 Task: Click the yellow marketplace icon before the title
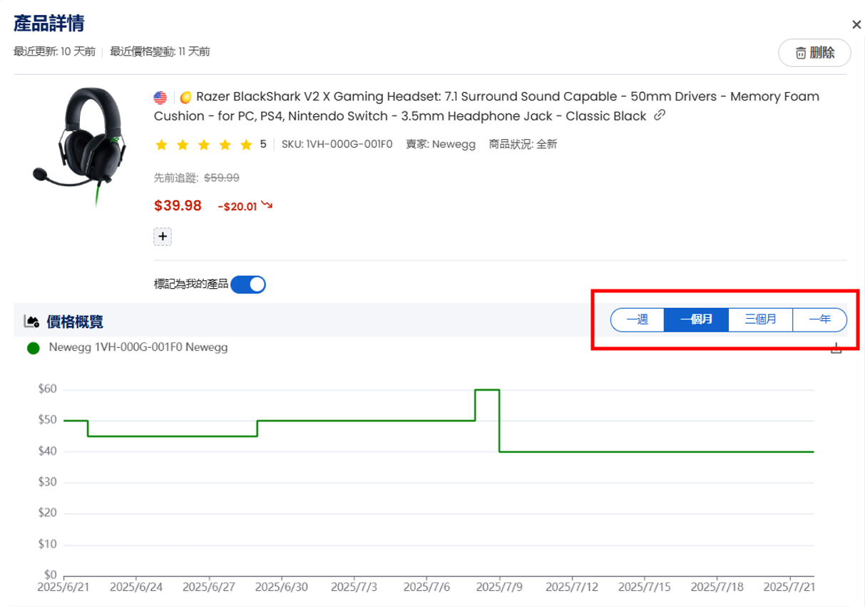pyautogui.click(x=185, y=97)
